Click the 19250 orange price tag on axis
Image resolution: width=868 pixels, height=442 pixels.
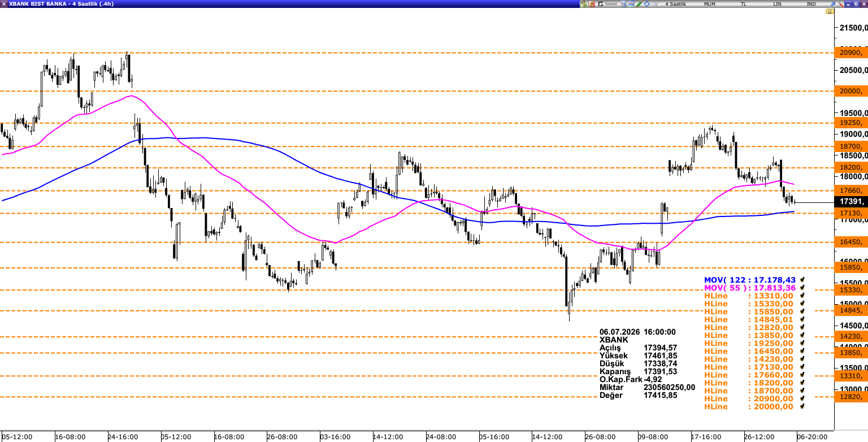[851, 123]
